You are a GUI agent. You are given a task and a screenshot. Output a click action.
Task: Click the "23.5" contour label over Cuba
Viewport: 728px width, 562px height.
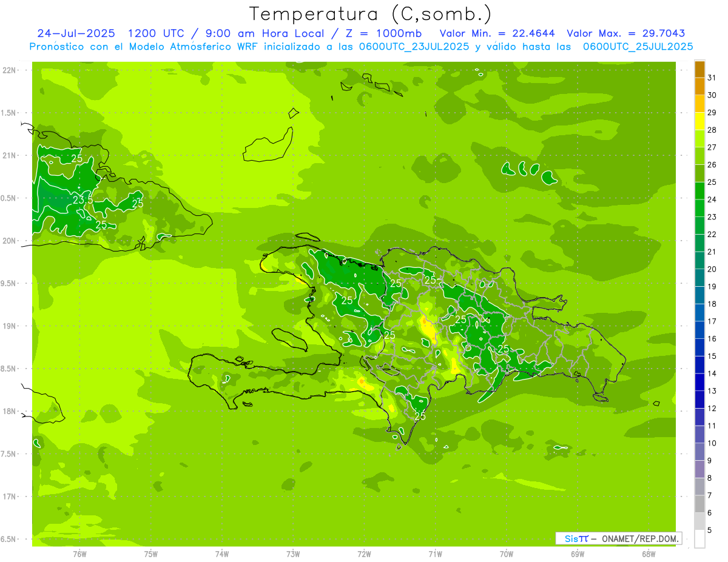(83, 199)
